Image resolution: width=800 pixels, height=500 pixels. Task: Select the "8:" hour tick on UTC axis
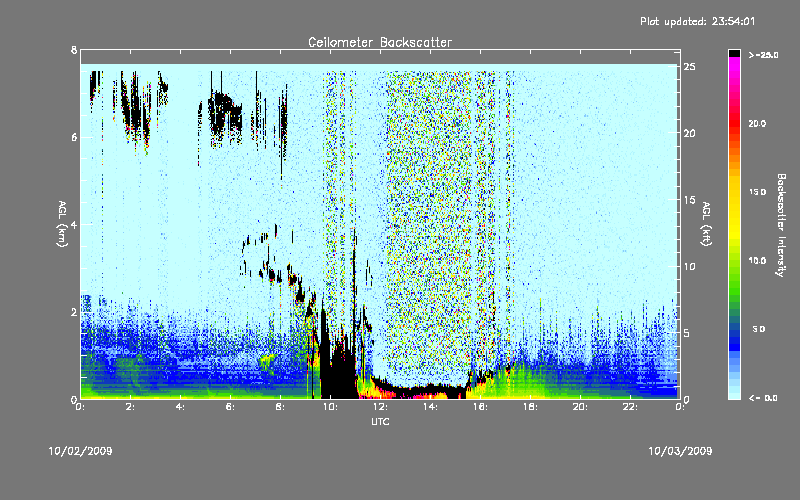click(x=281, y=407)
